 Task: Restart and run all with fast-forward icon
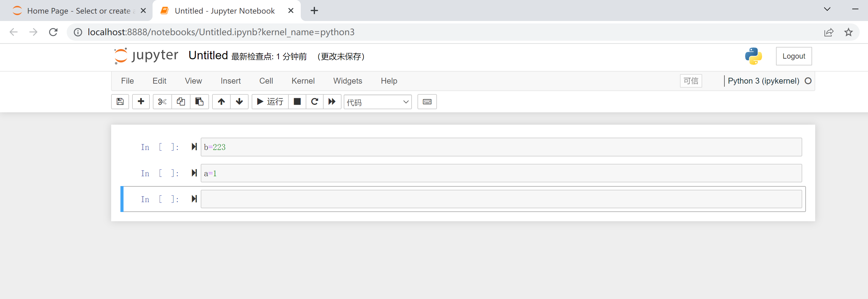click(x=332, y=102)
